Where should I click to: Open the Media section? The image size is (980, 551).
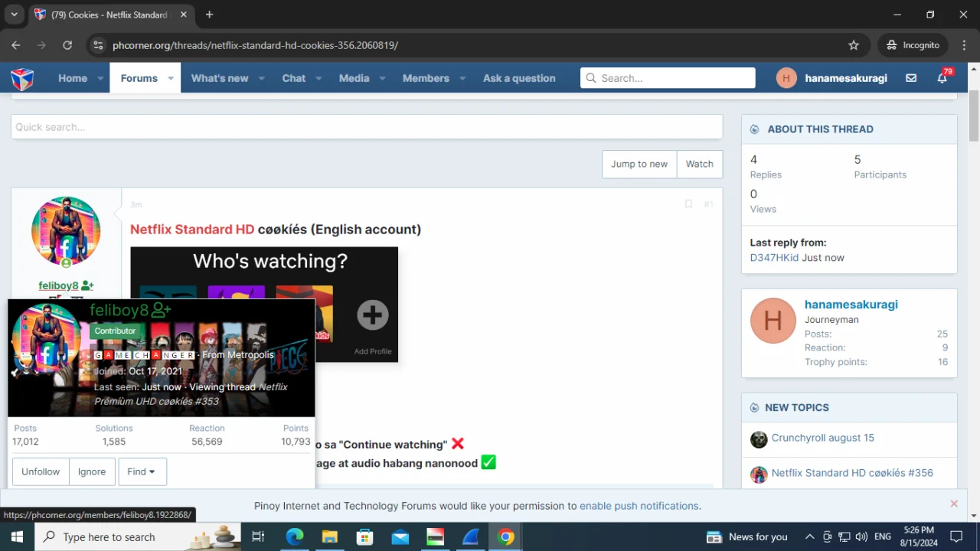[x=354, y=78]
